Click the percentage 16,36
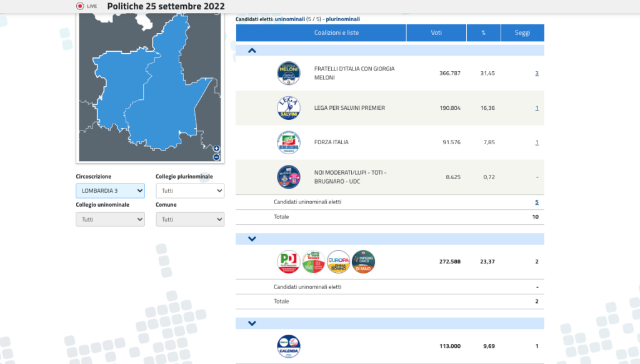640x364 pixels. [487, 108]
